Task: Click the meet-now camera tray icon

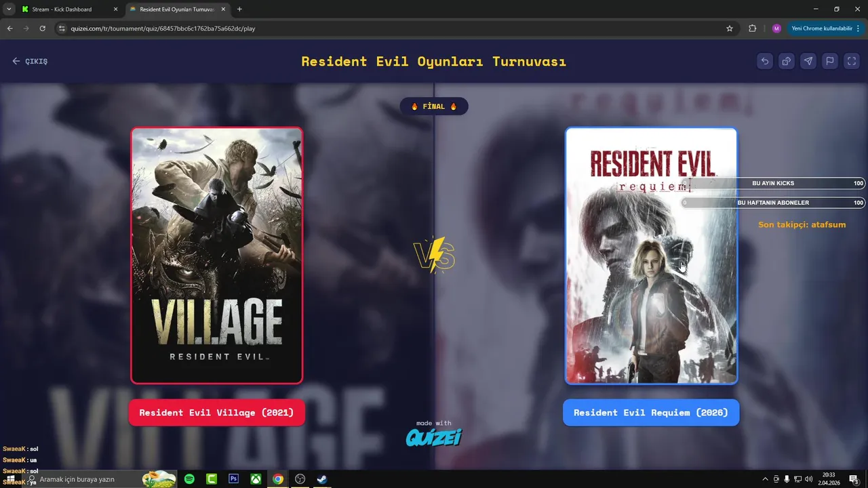Action: coord(776,479)
